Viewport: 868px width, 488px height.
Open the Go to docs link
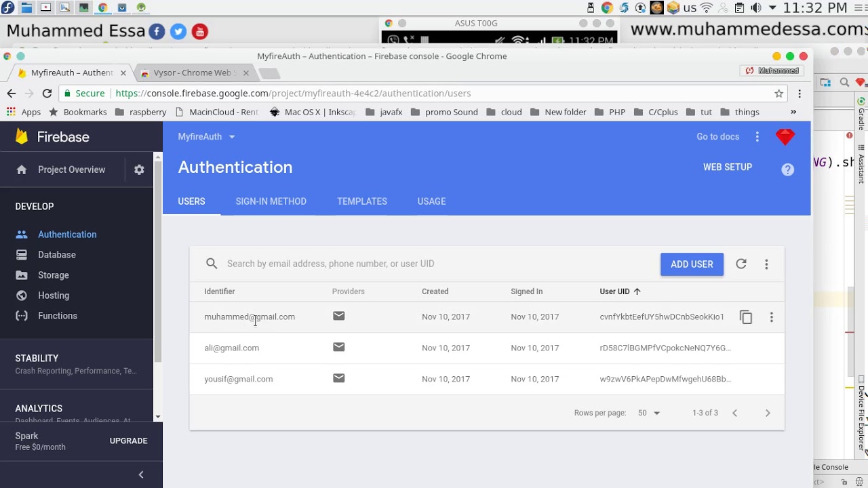[x=717, y=137]
